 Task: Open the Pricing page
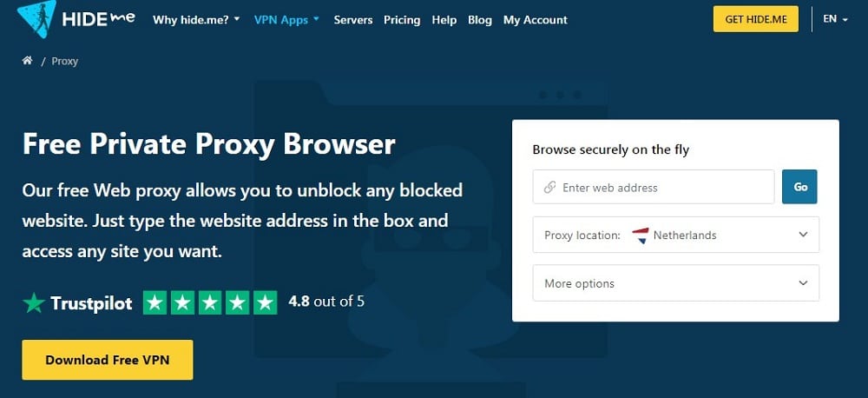pos(402,20)
